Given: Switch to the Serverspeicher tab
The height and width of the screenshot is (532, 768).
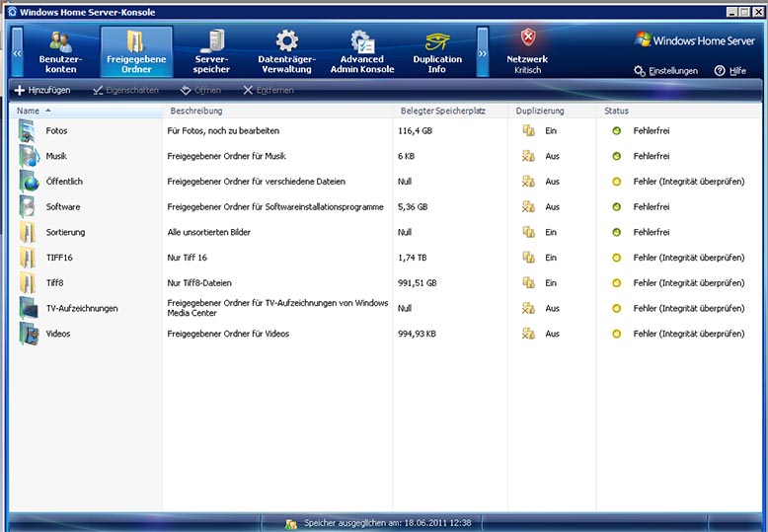Looking at the screenshot, I should (211, 52).
